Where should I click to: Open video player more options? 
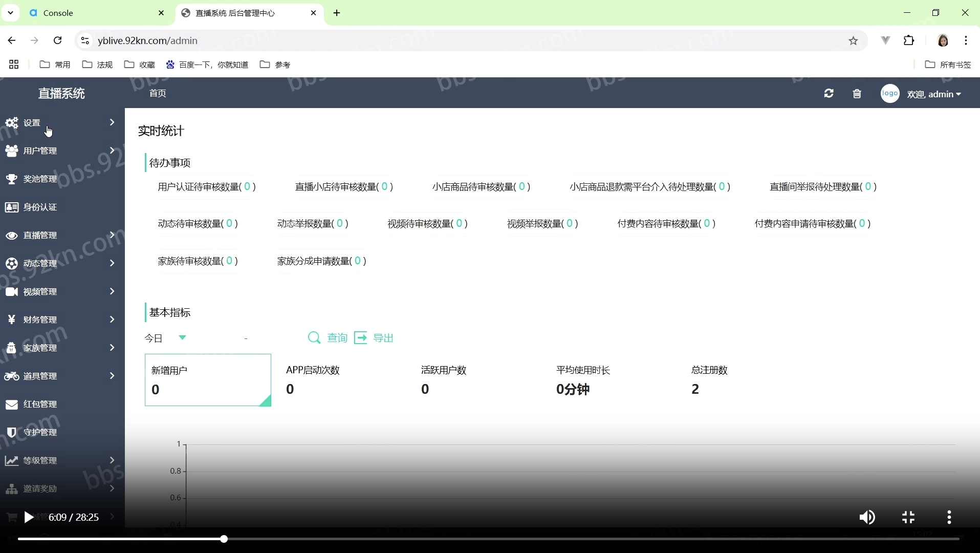pos(949,517)
